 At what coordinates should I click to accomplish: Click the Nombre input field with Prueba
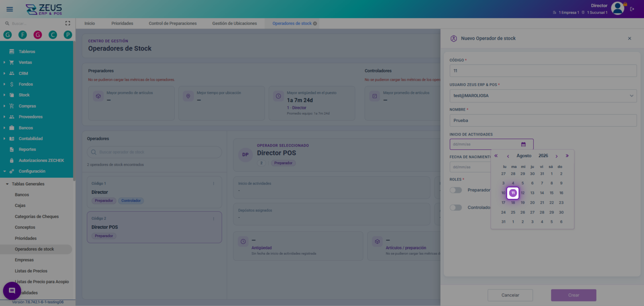(x=543, y=120)
